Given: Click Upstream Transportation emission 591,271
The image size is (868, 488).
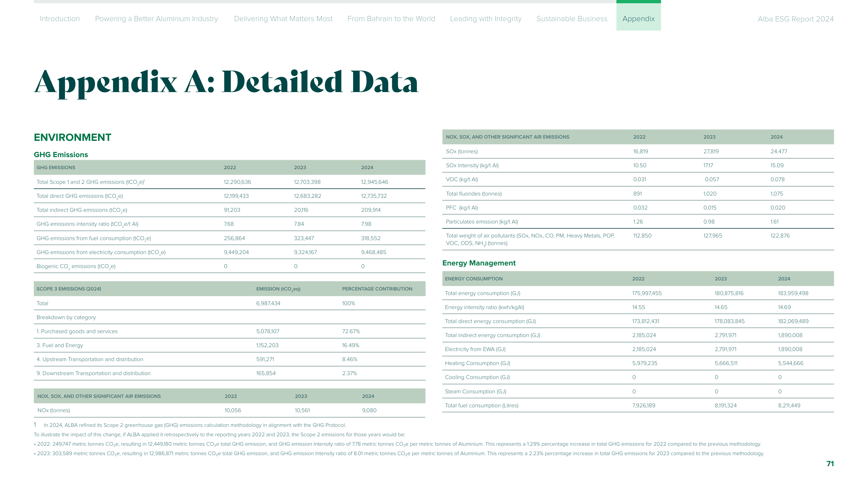Looking at the screenshot, I should pos(265,359).
